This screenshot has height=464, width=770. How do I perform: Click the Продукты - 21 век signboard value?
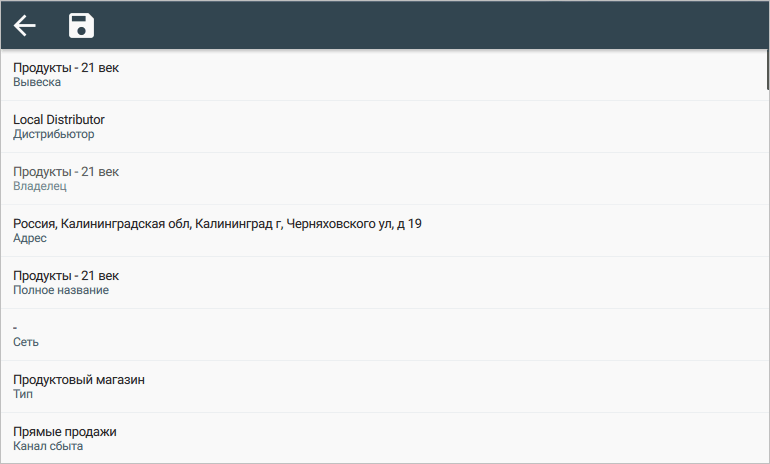pyautogui.click(x=66, y=68)
